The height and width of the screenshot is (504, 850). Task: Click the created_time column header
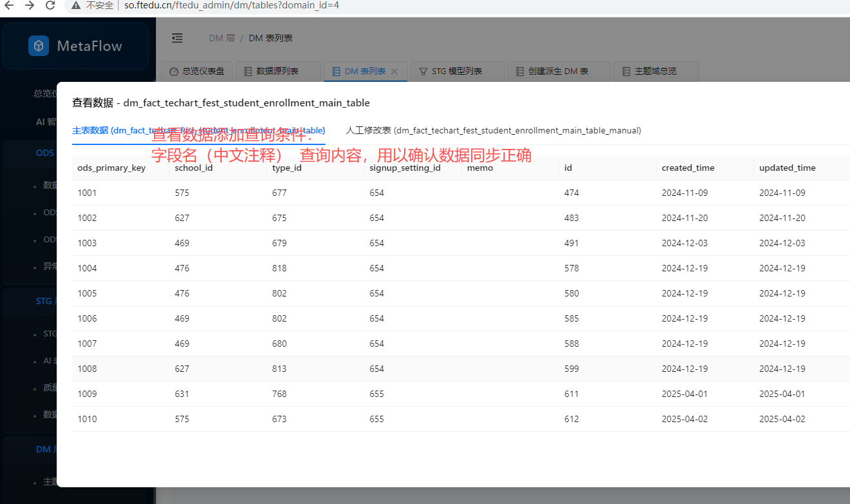(x=688, y=168)
